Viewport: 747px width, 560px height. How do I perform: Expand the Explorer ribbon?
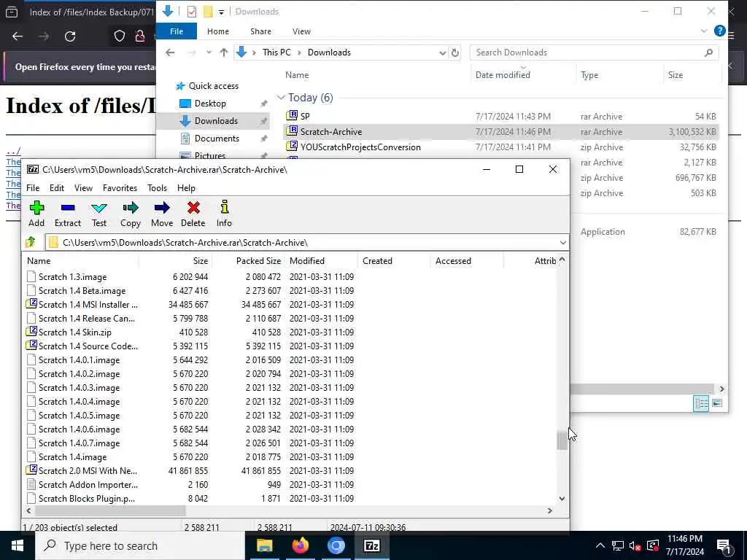[x=704, y=31]
